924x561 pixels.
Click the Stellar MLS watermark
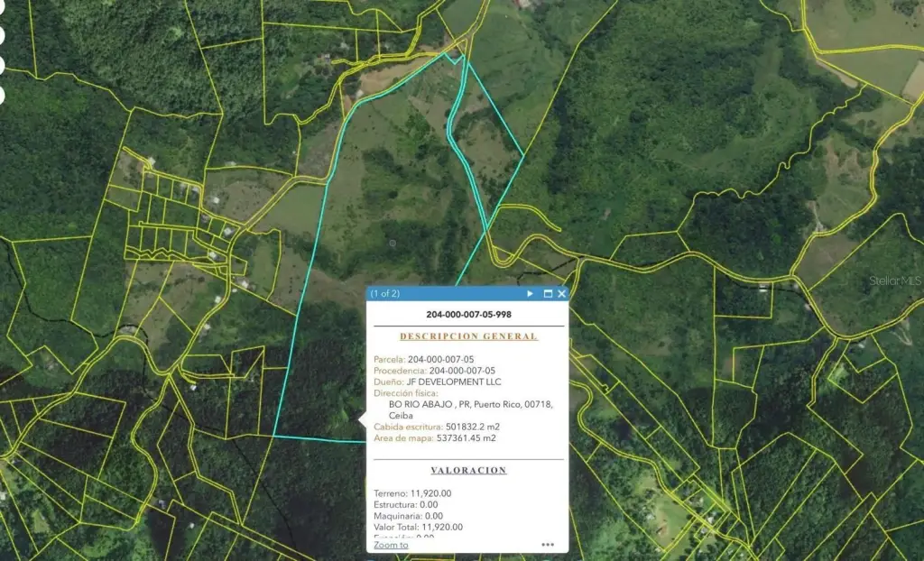(x=895, y=280)
